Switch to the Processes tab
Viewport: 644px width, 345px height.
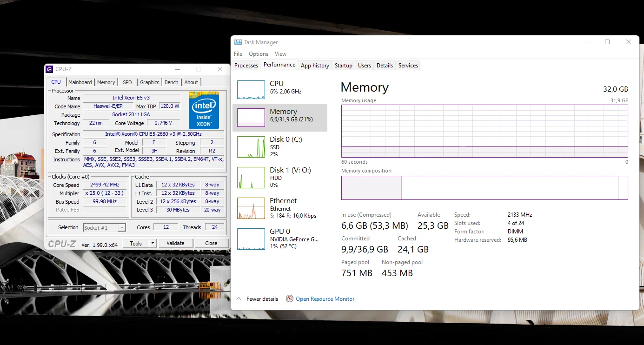pos(246,66)
